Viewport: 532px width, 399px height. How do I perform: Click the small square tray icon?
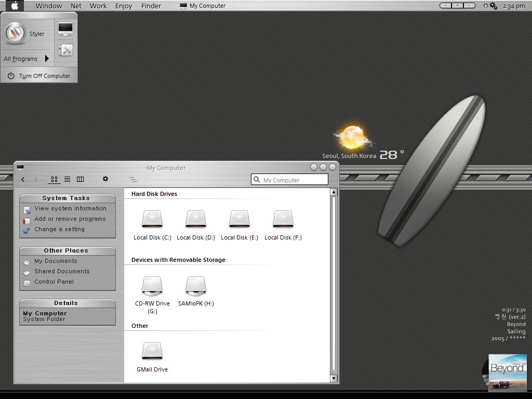486,5
